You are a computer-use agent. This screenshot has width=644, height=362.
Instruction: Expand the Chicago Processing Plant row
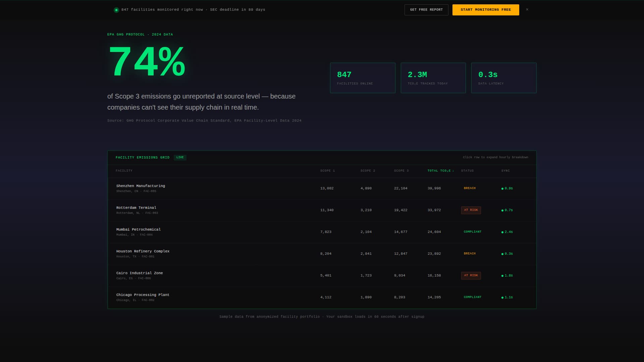coord(322,298)
